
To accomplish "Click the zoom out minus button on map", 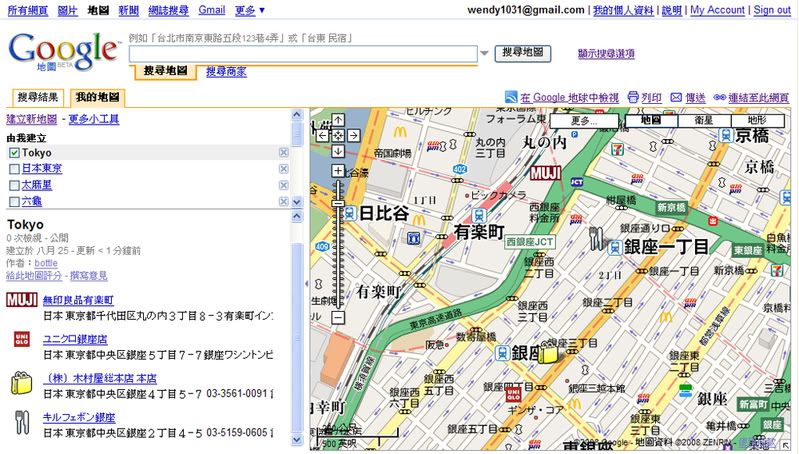I will (338, 317).
